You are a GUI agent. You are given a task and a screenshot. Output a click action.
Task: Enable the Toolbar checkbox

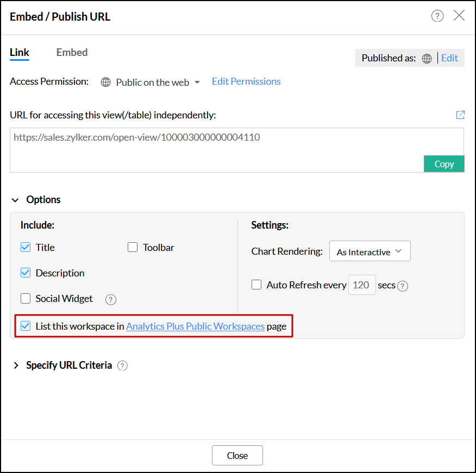point(133,248)
